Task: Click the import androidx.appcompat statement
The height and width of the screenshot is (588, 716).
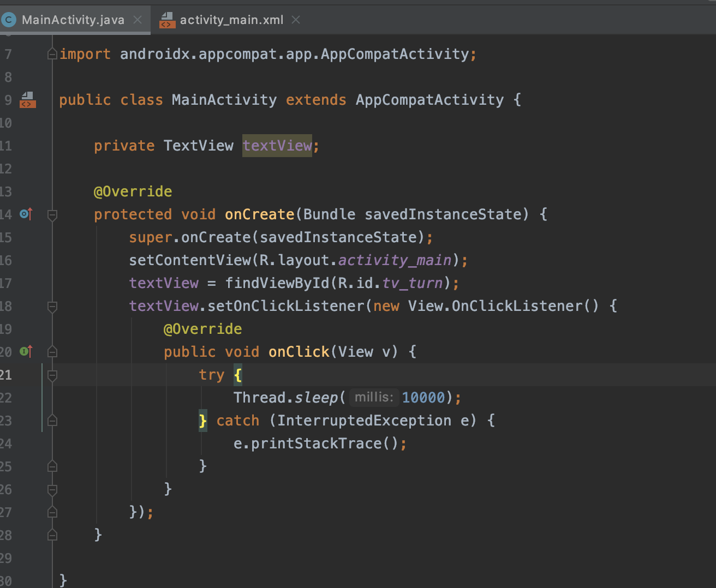Action: point(268,54)
